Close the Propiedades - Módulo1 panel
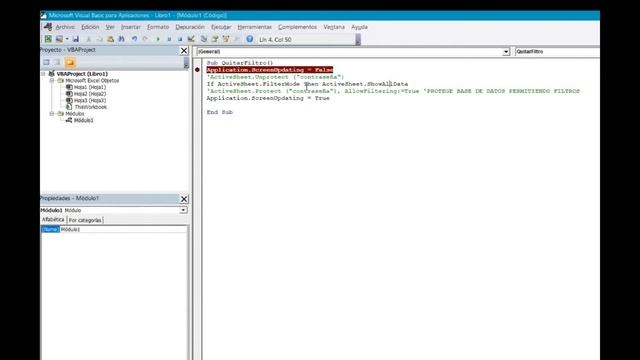Image resolution: width=640 pixels, height=360 pixels. pos(184,199)
